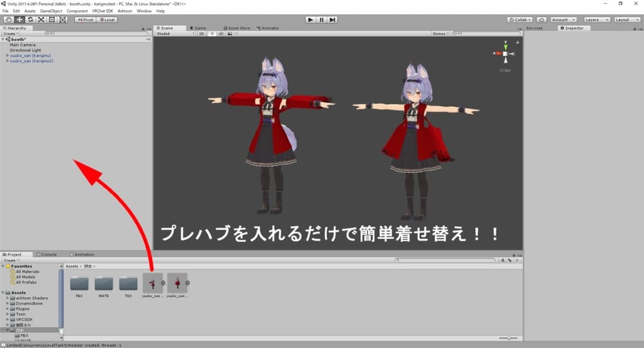Expand yuuko_san (kariginu2) object
This screenshot has height=348, width=644.
pos(7,61)
